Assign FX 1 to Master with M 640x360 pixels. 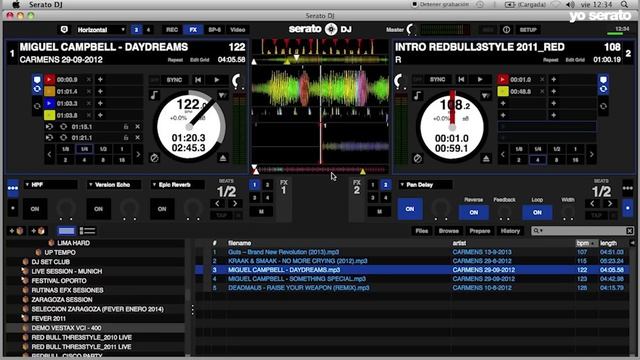tap(261, 211)
